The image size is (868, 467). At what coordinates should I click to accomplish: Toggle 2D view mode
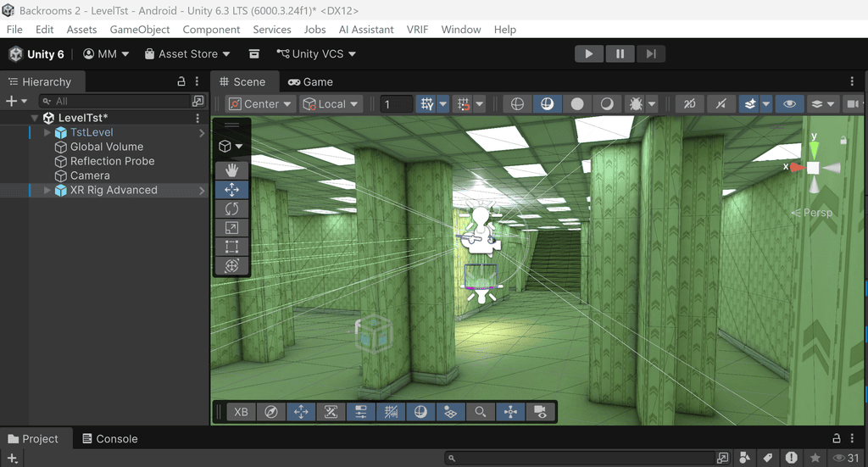coord(689,104)
